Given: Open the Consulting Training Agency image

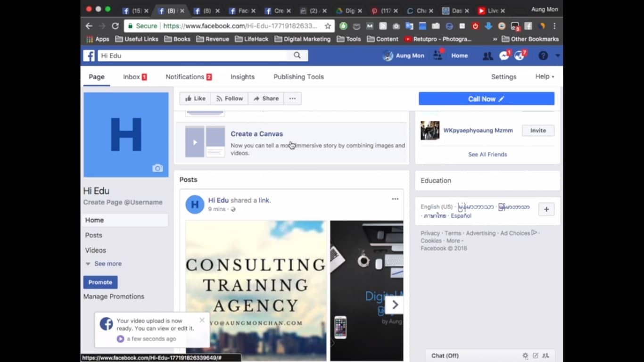Looking at the screenshot, I should click(x=256, y=291).
